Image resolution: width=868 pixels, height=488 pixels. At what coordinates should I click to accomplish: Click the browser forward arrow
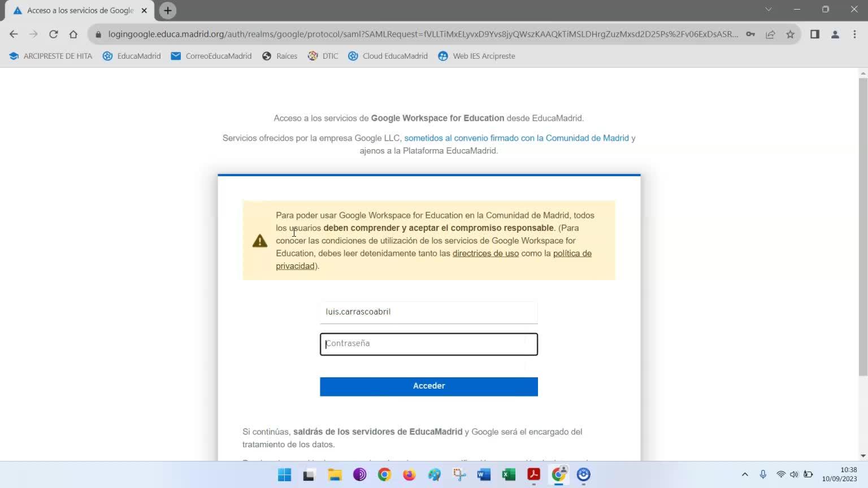click(33, 34)
